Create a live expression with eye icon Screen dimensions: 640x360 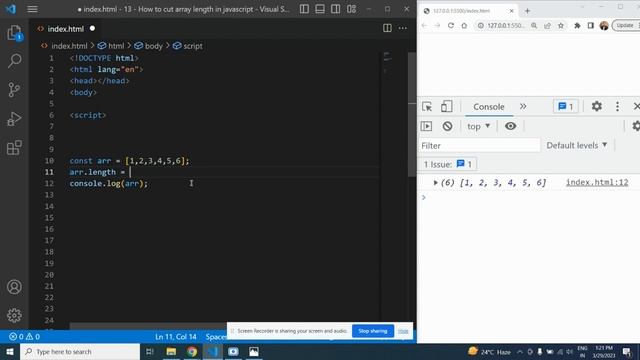510,126
